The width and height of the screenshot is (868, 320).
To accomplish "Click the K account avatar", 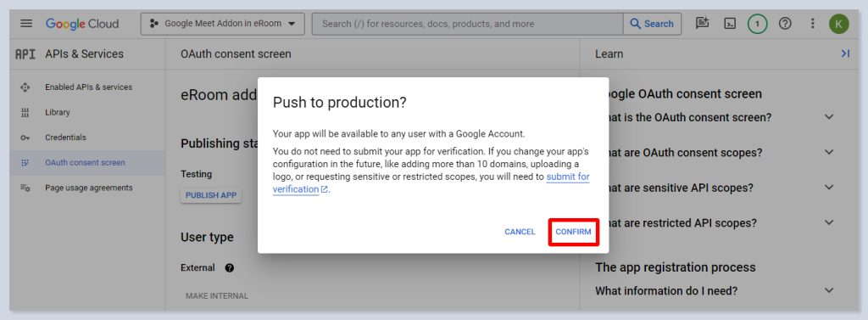I will point(838,24).
